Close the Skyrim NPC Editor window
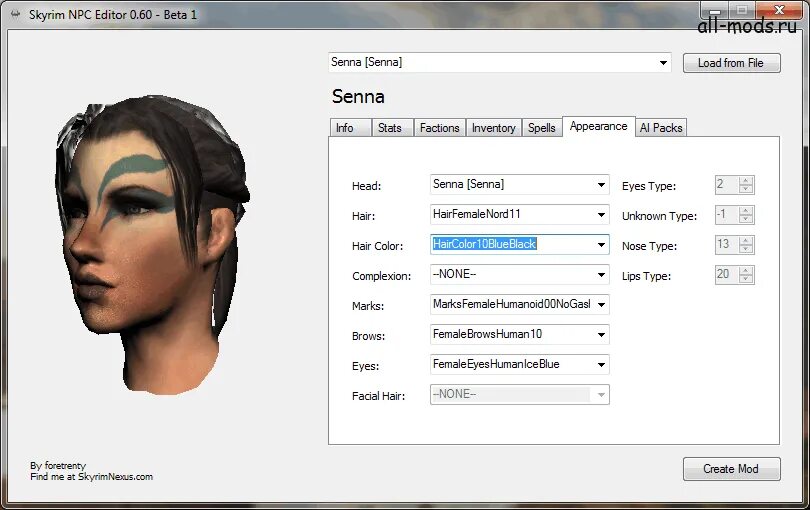 click(x=780, y=9)
